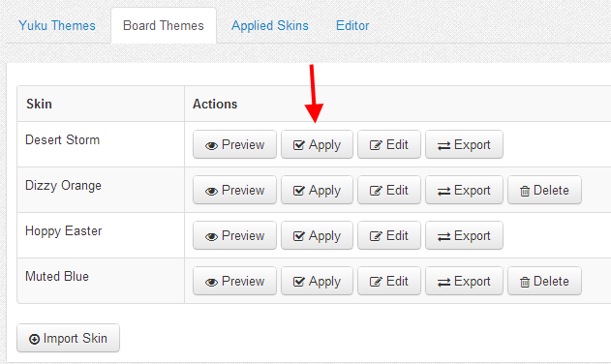Click checkmark icon on Dizzy Orange Apply
Screen dimensions: 611x364
click(299, 191)
